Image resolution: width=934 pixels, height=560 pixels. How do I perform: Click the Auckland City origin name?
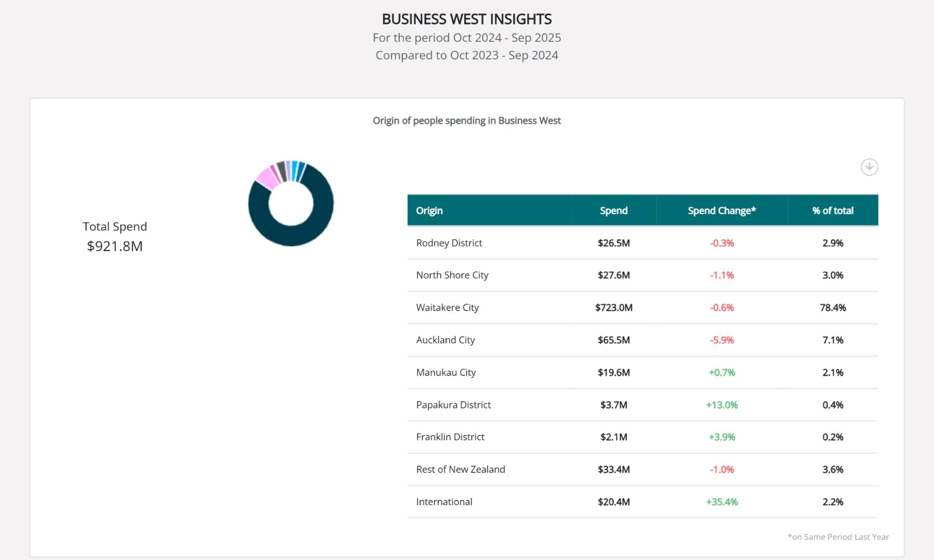point(445,340)
